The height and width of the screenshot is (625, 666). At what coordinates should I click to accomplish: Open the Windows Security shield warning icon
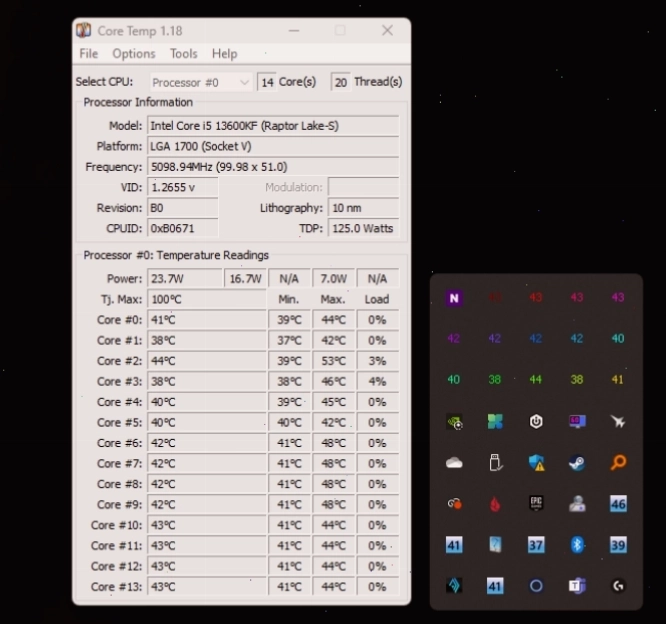pos(536,463)
